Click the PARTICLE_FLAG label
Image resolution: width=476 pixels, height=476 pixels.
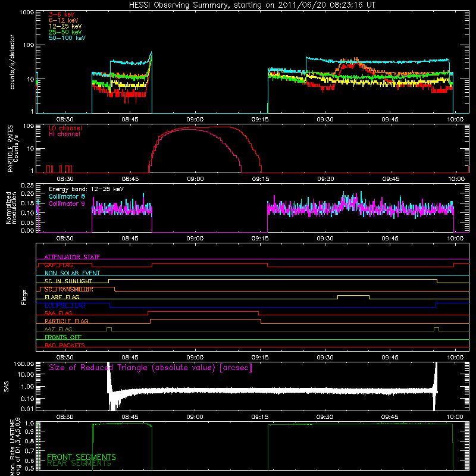pyautogui.click(x=67, y=321)
